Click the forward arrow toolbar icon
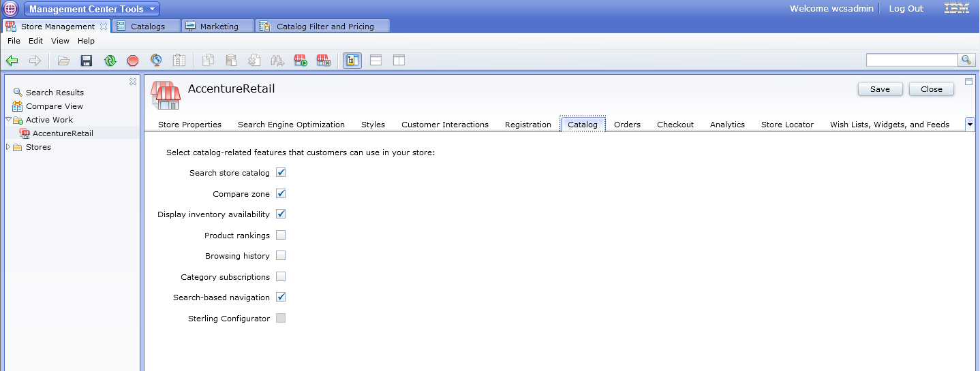The image size is (980, 371). tap(35, 61)
